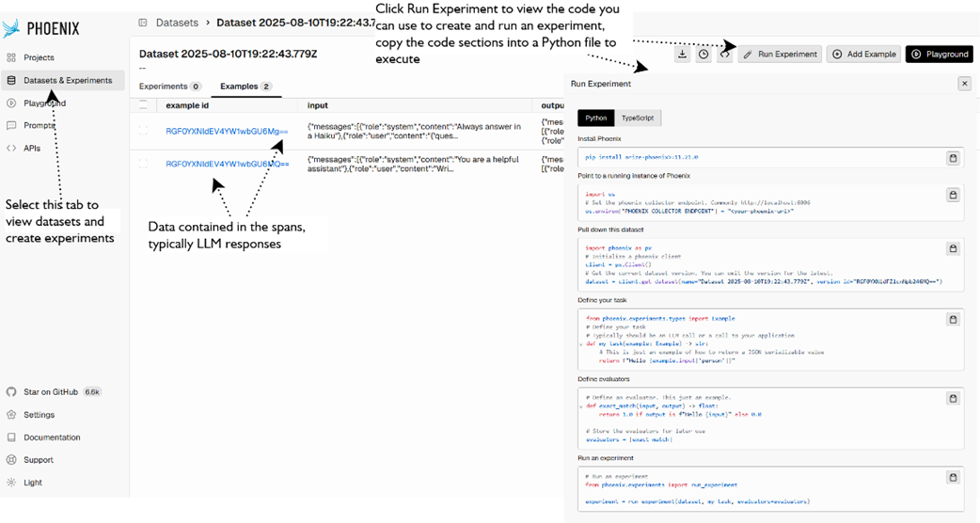980x523 pixels.
Task: Open the dataset version history clock icon
Action: pyautogui.click(x=703, y=55)
